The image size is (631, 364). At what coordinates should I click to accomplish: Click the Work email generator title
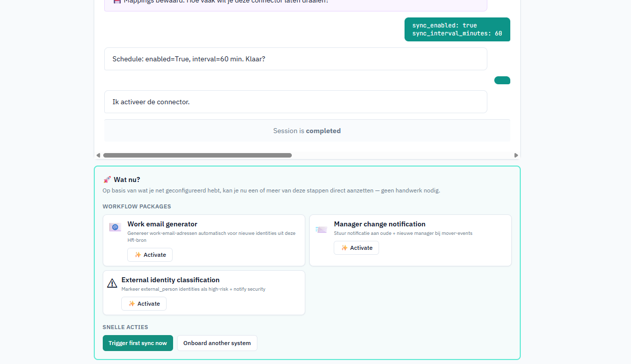pos(162,224)
